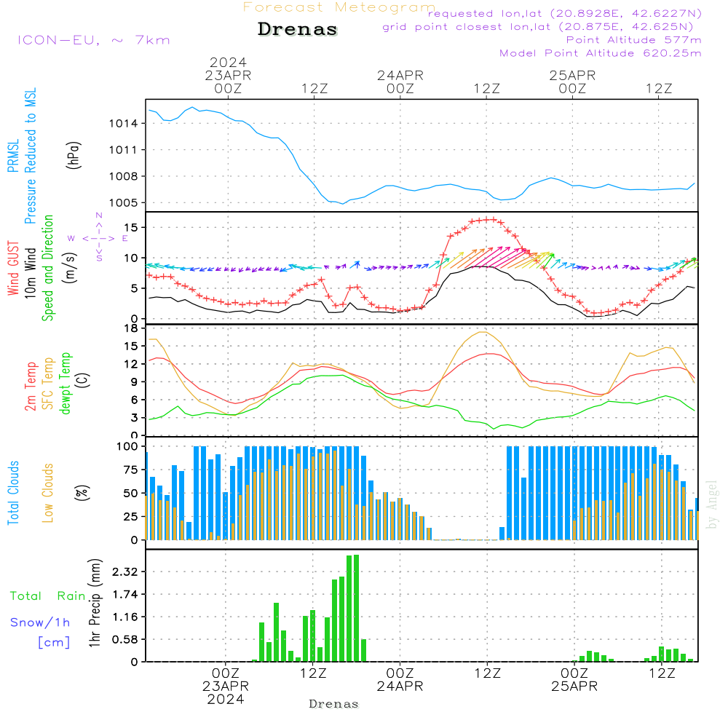Click the '18' temperature tick label
728x728 pixels.
click(x=131, y=328)
